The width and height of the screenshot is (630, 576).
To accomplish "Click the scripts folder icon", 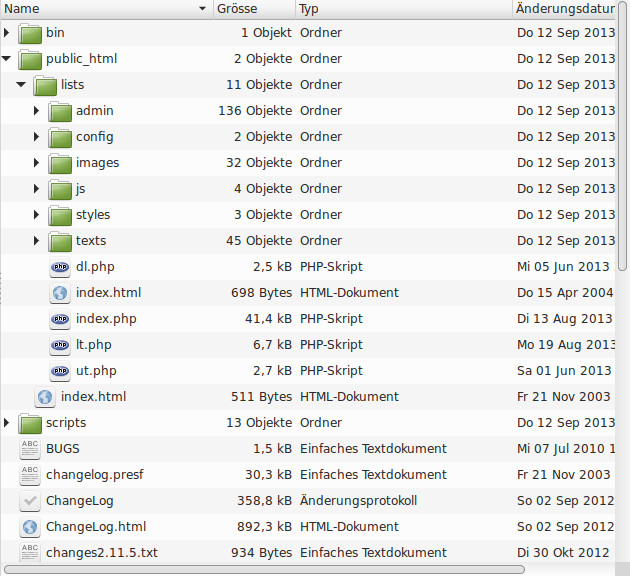I will [x=30, y=423].
